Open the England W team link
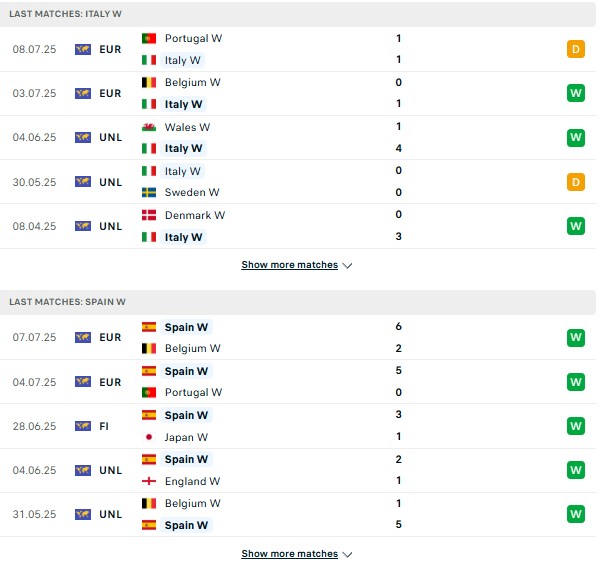The image size is (600, 570). [x=192, y=481]
